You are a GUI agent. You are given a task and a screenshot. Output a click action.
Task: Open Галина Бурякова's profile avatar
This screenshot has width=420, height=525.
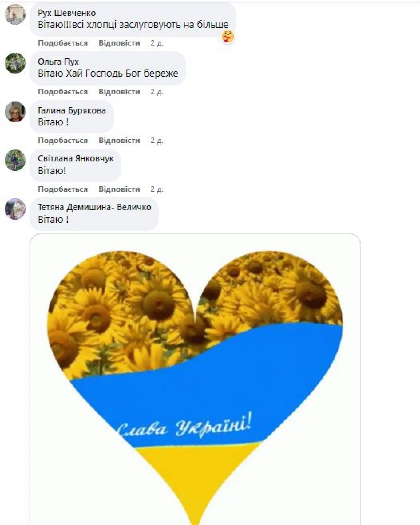[15, 112]
